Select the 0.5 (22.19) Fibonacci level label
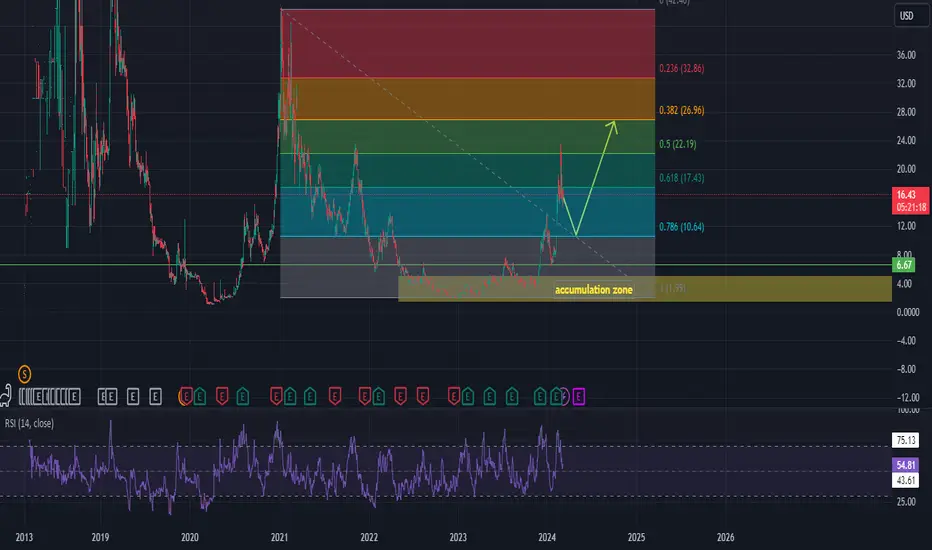Screen dimensions: 932x550 678,144
